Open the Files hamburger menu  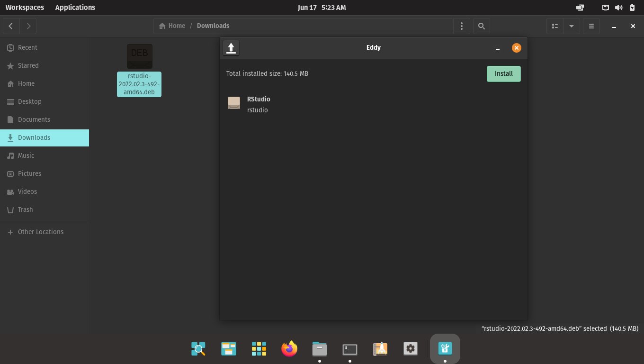(x=591, y=26)
